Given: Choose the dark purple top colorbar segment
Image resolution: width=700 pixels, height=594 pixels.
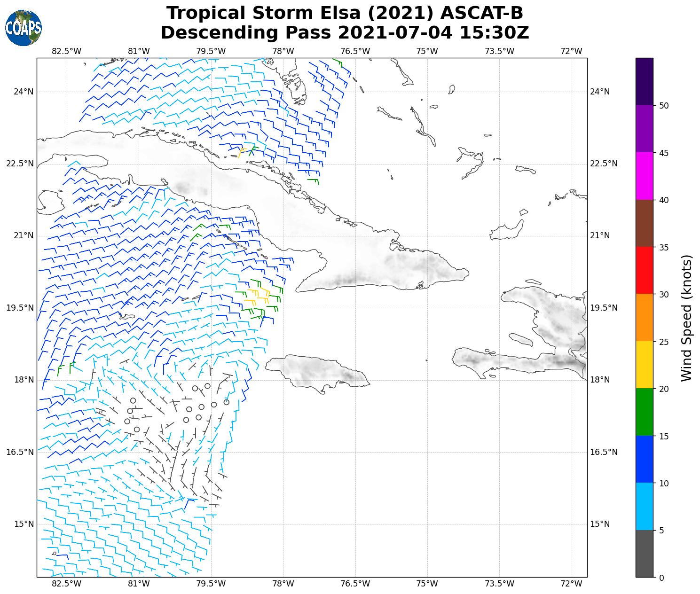Looking at the screenshot, I should click(644, 81).
